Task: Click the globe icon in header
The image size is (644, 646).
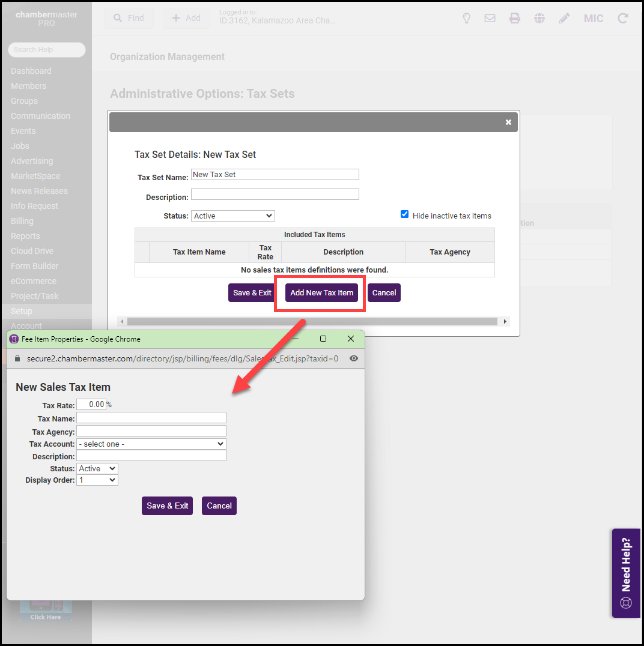Action: coord(539,18)
